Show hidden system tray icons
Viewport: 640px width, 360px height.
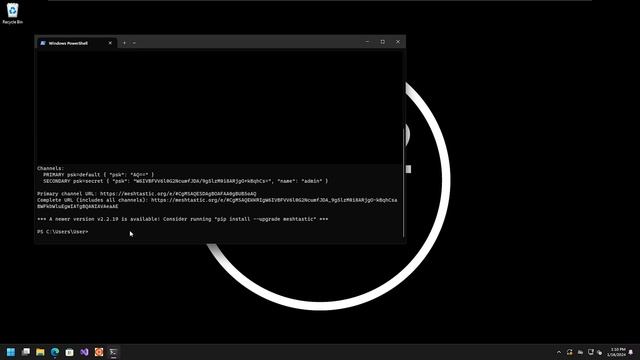[x=559, y=352]
